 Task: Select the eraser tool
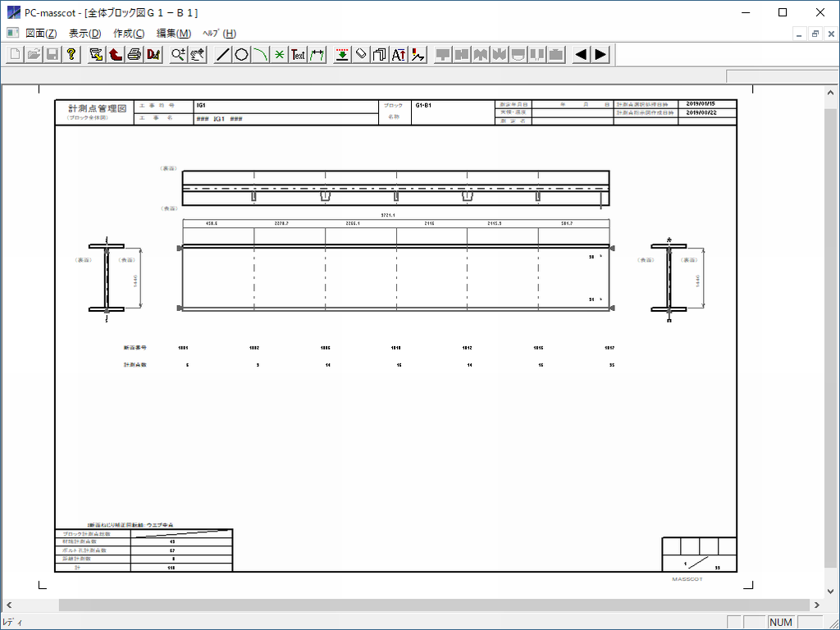(361, 55)
